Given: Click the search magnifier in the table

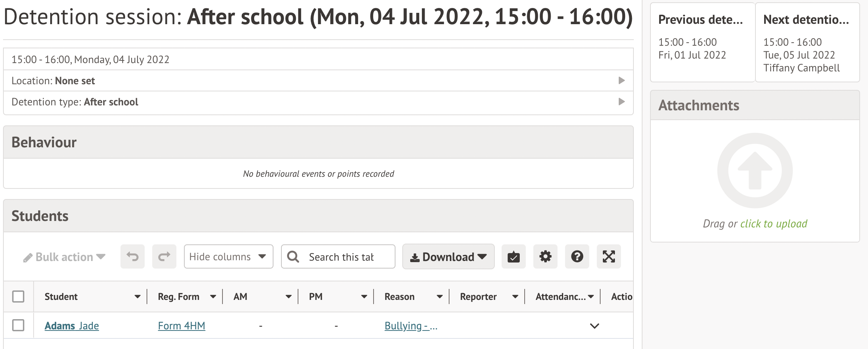Looking at the screenshot, I should tap(293, 256).
